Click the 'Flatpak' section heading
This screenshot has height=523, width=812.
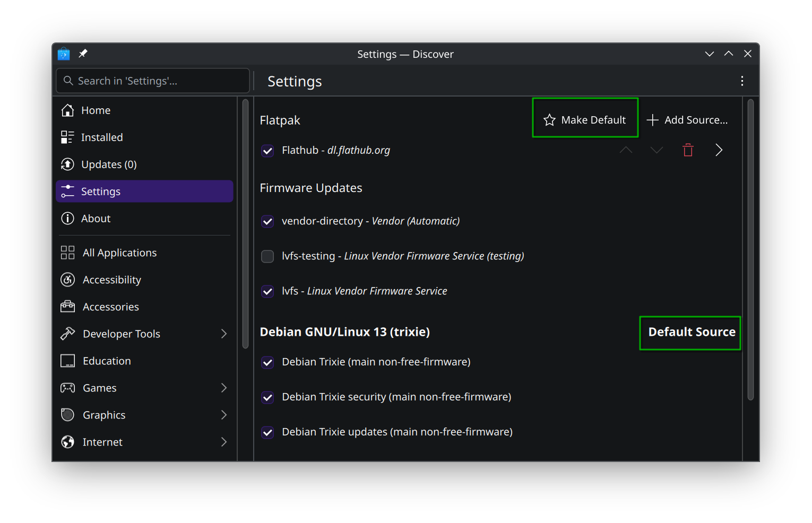coord(280,120)
